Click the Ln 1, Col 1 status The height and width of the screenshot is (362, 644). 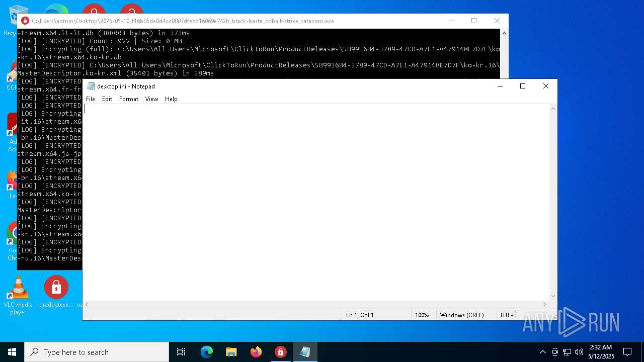click(360, 315)
